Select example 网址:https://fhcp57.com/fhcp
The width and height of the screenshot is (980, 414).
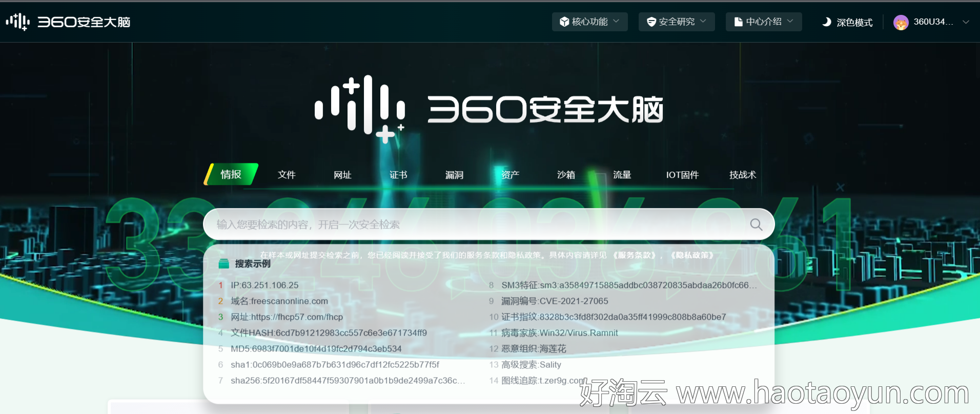[x=287, y=317]
